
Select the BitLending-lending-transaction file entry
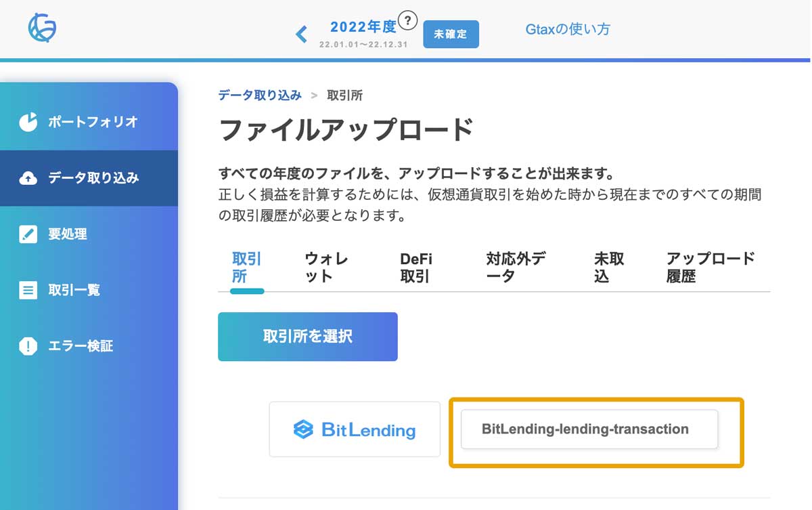click(589, 429)
